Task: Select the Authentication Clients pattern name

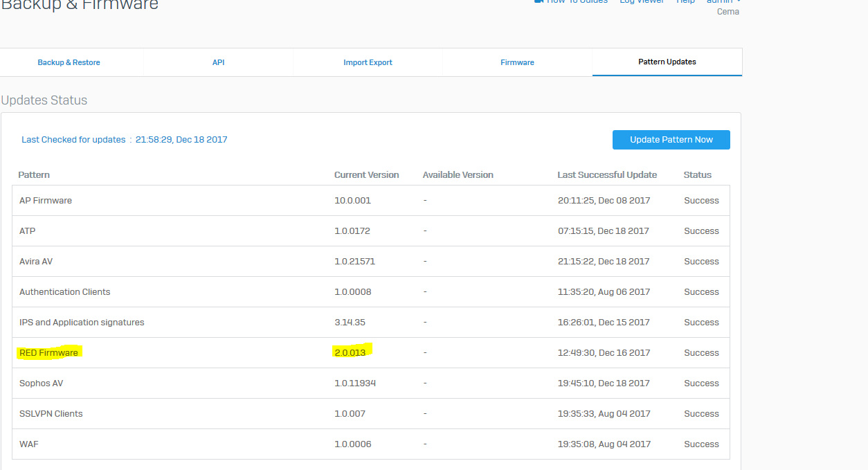Action: pyautogui.click(x=65, y=292)
